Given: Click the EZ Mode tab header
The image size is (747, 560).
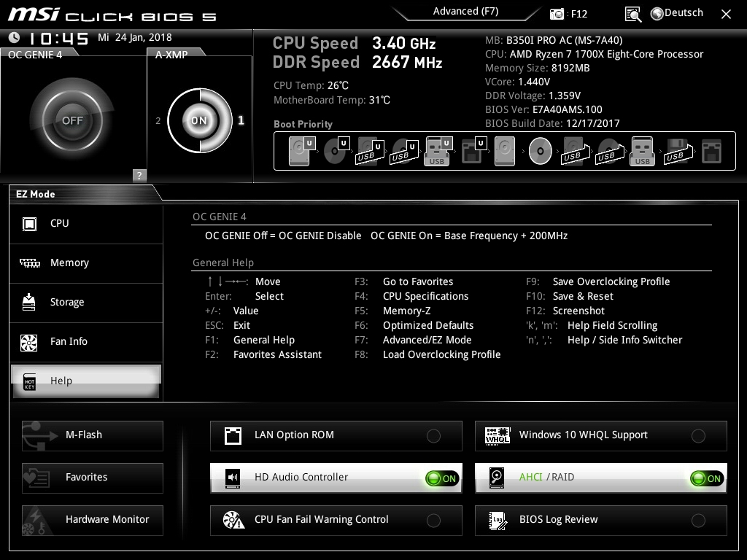Looking at the screenshot, I should 36,194.
